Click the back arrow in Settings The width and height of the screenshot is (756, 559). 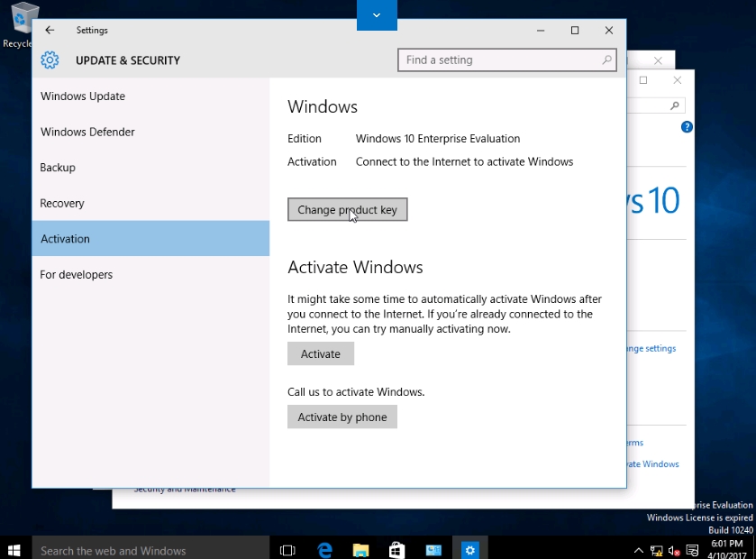(50, 30)
